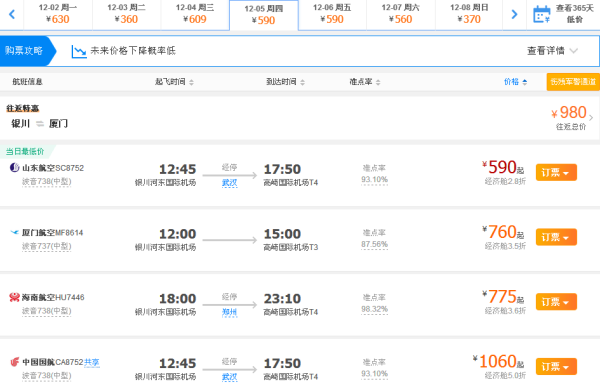Open the 365-day low price calendar
Image resolution: width=600 pixels, height=389 pixels.
(x=563, y=14)
